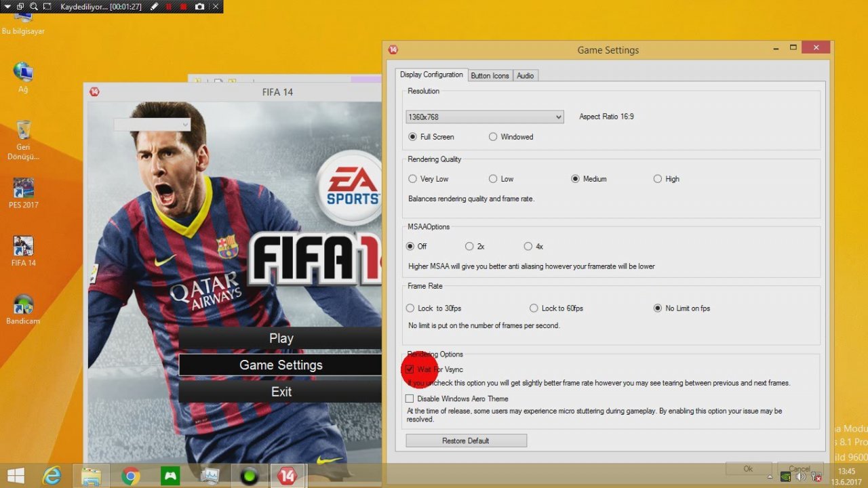The width and height of the screenshot is (868, 488).
Task: Open File Explorer from taskbar
Action: [x=92, y=476]
